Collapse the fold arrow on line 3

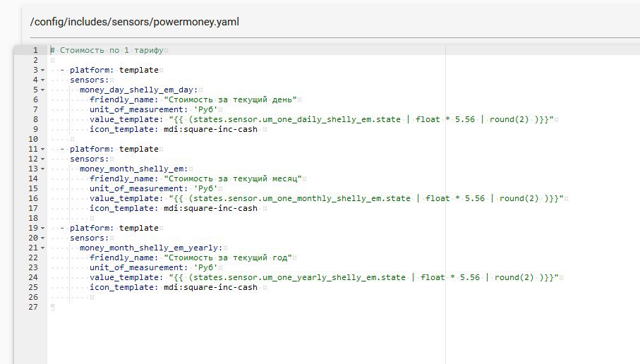pos(42,70)
